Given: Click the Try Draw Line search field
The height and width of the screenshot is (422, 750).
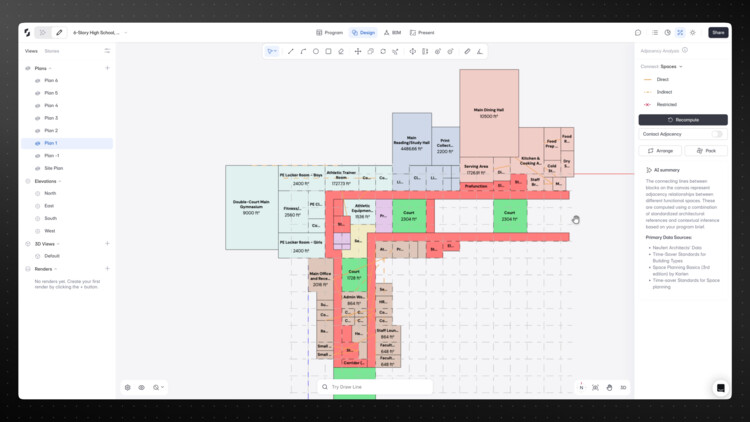Looking at the screenshot, I should tap(375, 387).
